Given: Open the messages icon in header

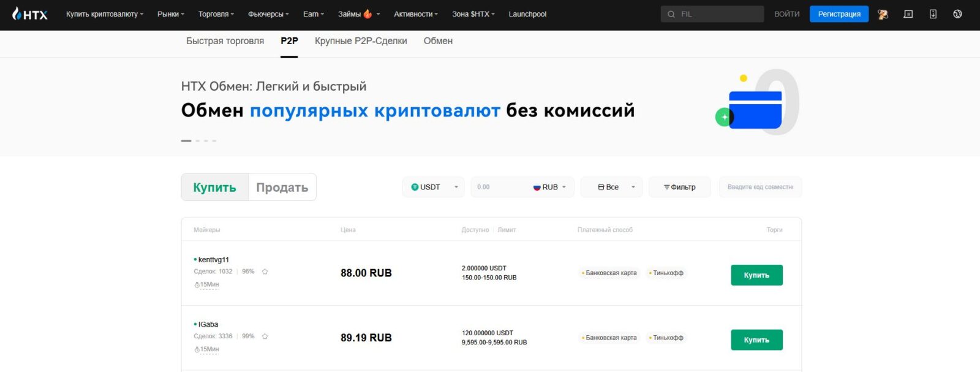Looking at the screenshot, I should [x=908, y=14].
